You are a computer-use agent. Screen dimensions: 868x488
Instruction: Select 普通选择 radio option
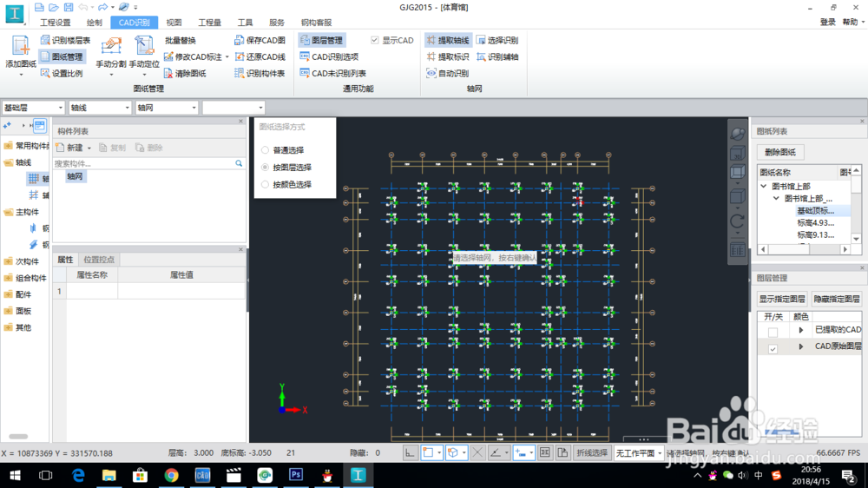click(x=265, y=150)
